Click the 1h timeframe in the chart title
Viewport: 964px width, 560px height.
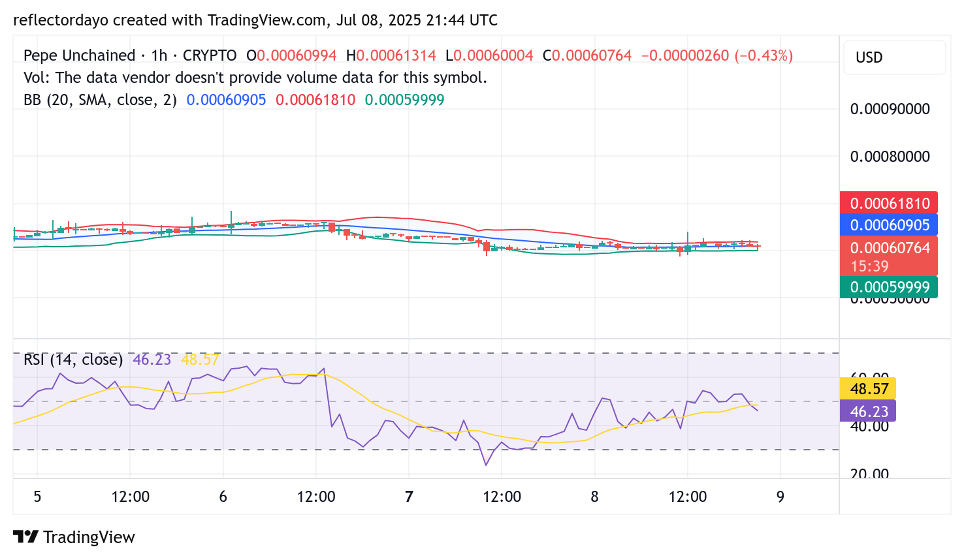pyautogui.click(x=159, y=55)
